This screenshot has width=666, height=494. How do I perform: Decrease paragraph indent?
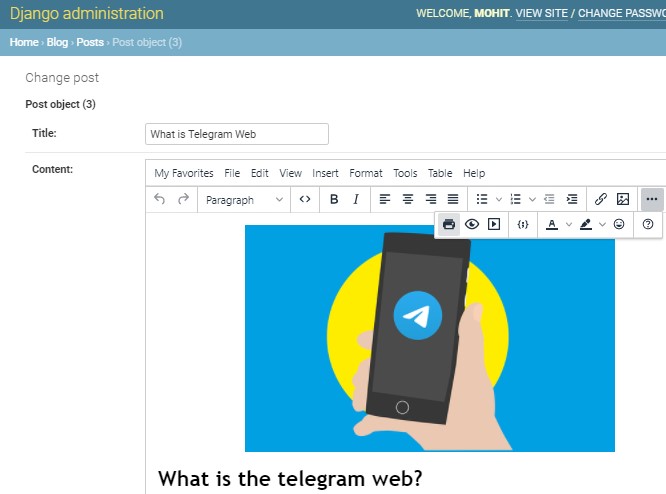point(549,199)
